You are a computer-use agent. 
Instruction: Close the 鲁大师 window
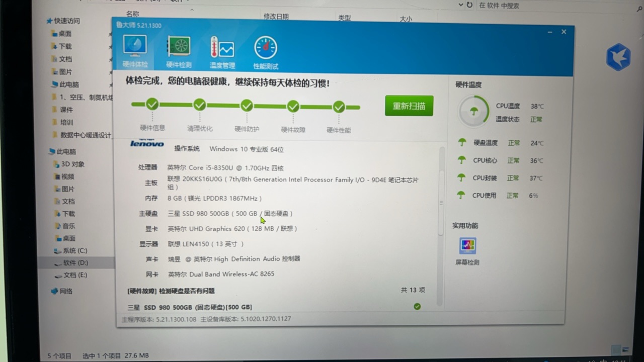(563, 32)
